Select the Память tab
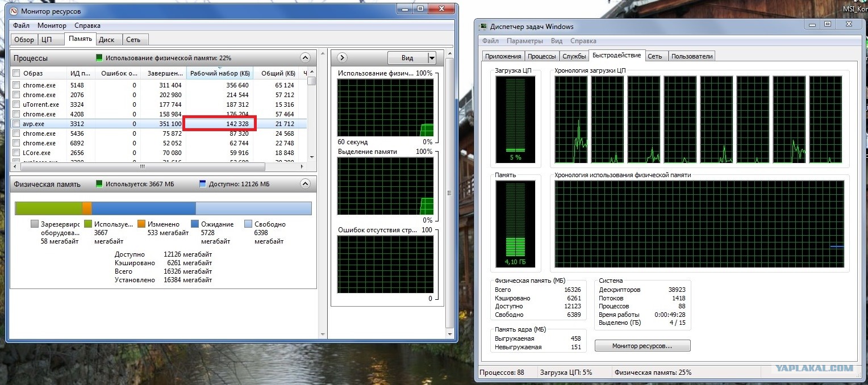This screenshot has width=868, height=385. (80, 39)
